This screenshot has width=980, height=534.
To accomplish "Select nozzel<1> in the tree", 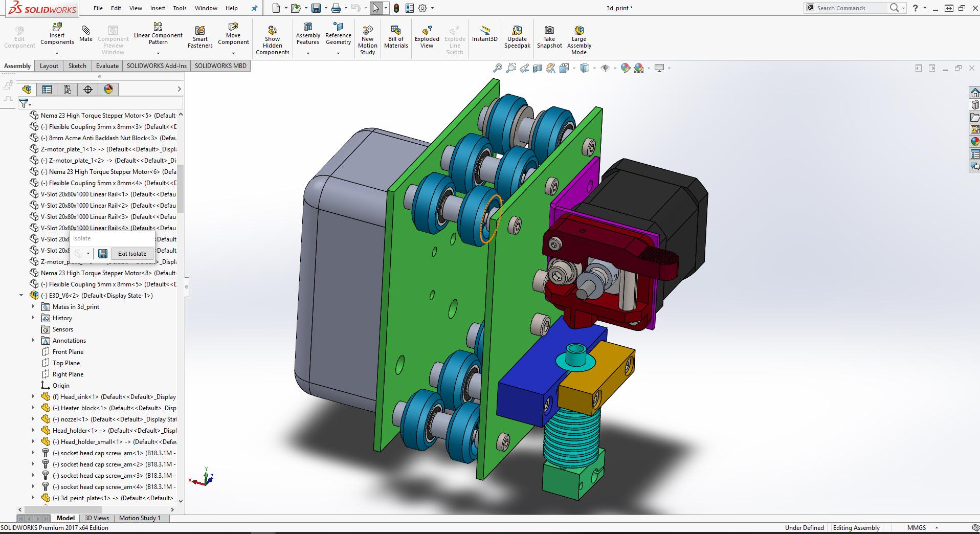I will pyautogui.click(x=108, y=419).
